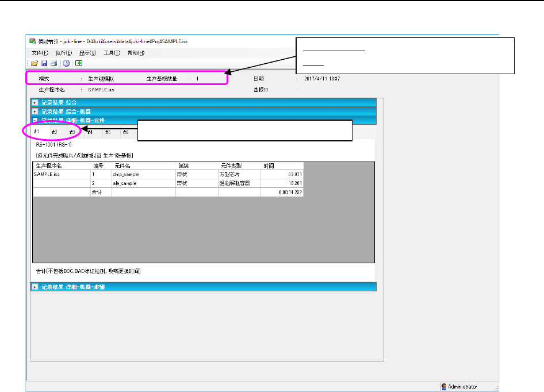544x392 pixels.
Task: Click the 时间 column header
Action: tap(282, 166)
